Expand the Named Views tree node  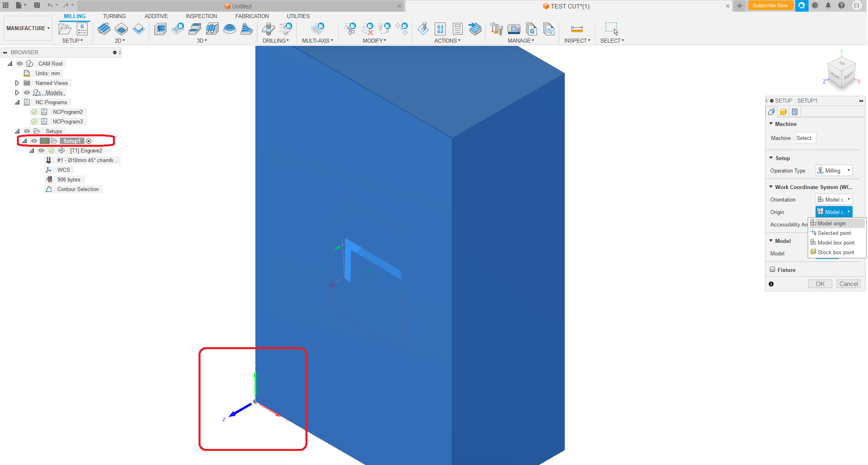click(x=17, y=83)
